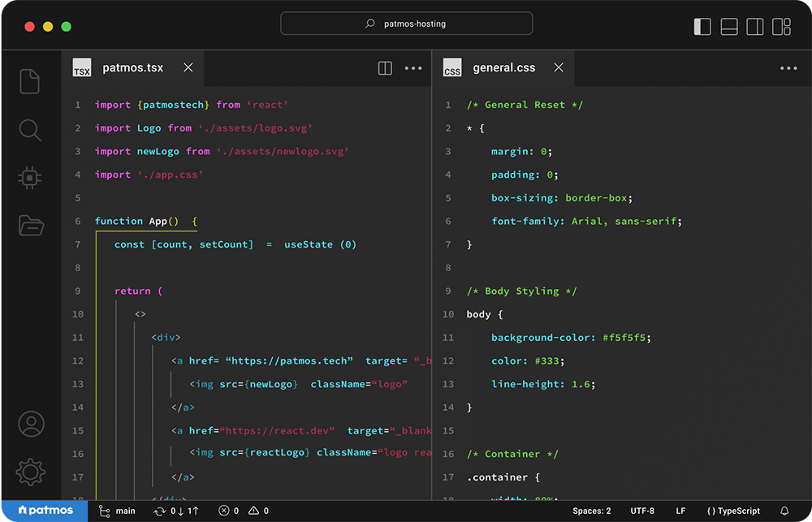The width and height of the screenshot is (812, 522).
Task: Open the customize layout grid icon
Action: 781,27
